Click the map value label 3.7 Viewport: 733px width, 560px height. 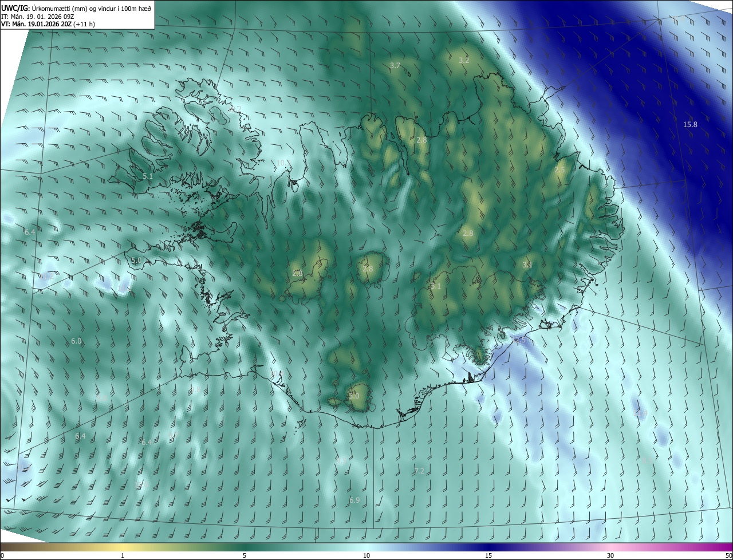click(395, 66)
